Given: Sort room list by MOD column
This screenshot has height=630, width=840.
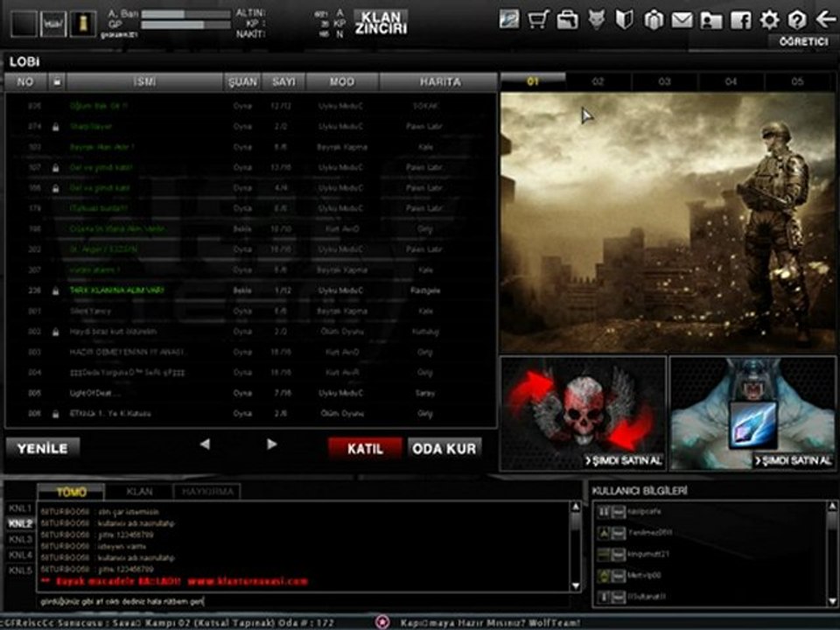Looking at the screenshot, I should tap(342, 82).
